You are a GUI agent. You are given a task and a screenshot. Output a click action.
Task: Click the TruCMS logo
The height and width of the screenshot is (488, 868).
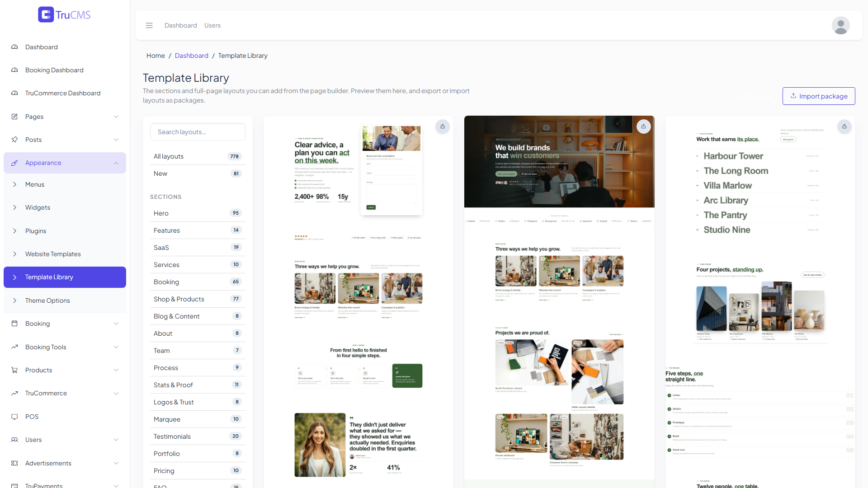tap(64, 15)
